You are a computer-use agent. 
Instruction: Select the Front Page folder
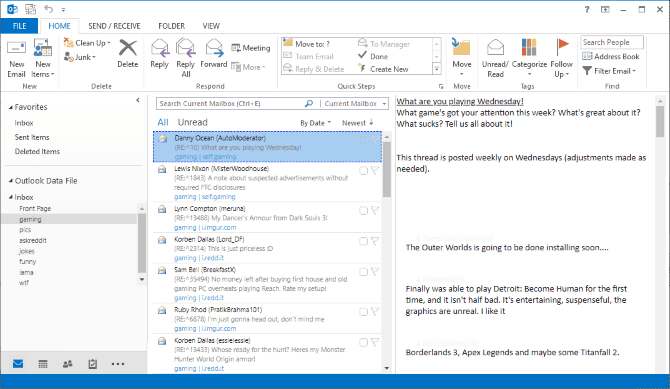pos(35,209)
